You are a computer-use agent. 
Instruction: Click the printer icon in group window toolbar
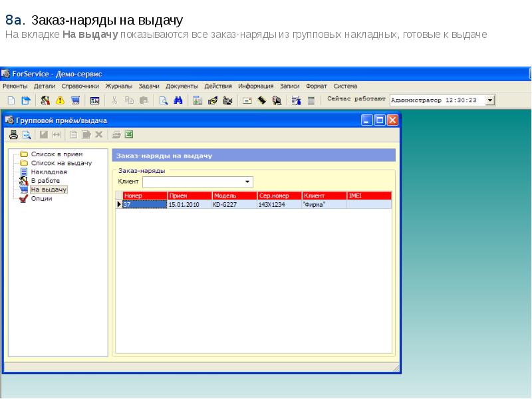13,134
